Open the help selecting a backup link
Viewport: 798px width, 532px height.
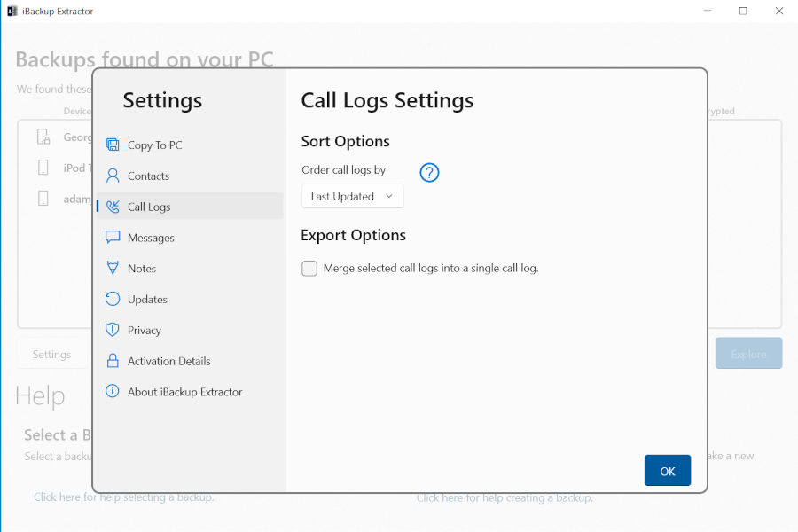pos(123,497)
